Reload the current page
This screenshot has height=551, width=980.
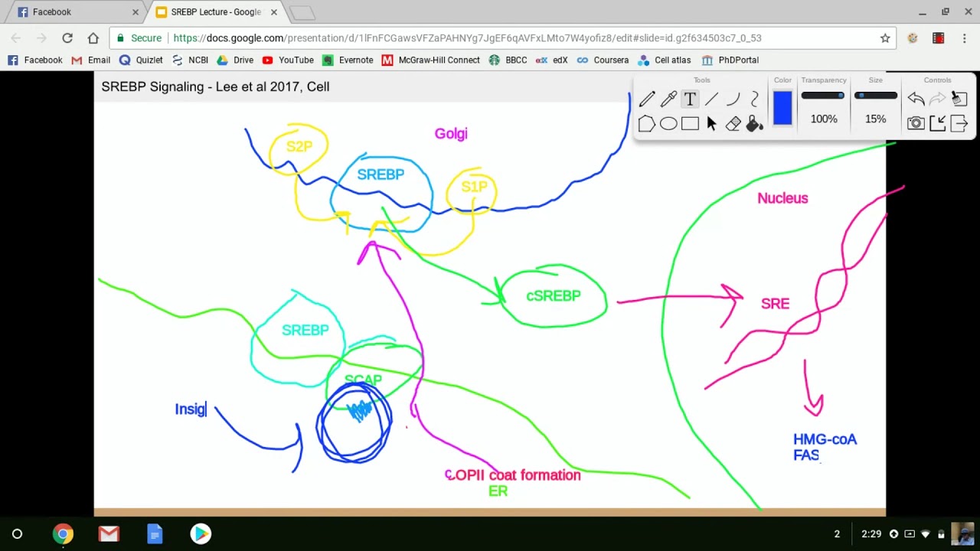click(67, 38)
